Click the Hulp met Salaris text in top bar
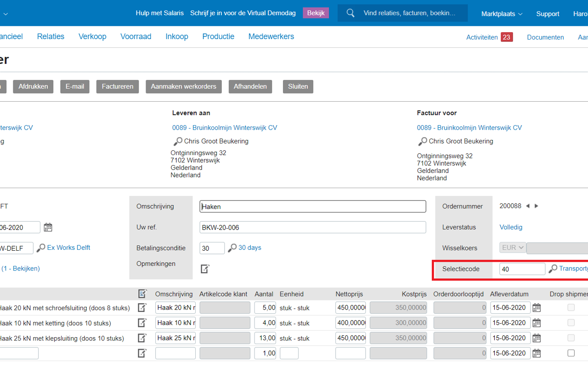The image size is (588, 368). point(159,13)
